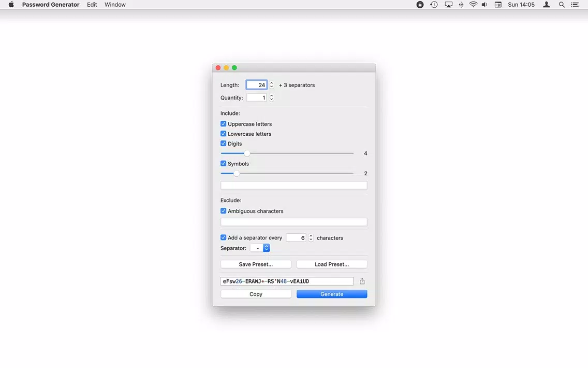
Task: Open Notification Center list icon
Action: click(x=575, y=5)
